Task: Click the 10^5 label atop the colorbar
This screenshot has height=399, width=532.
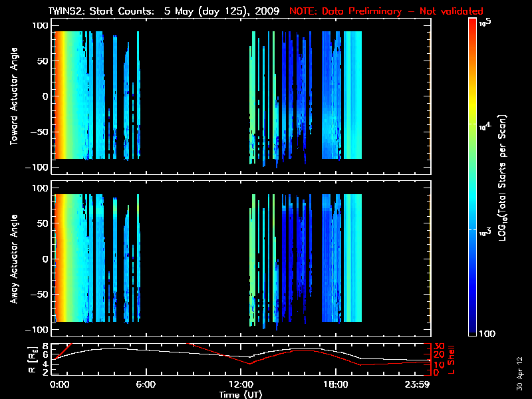Action: click(x=486, y=22)
